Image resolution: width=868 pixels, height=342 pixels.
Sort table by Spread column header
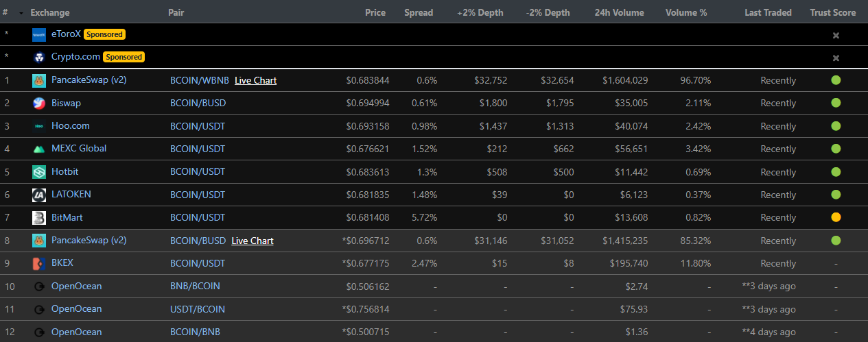(419, 12)
